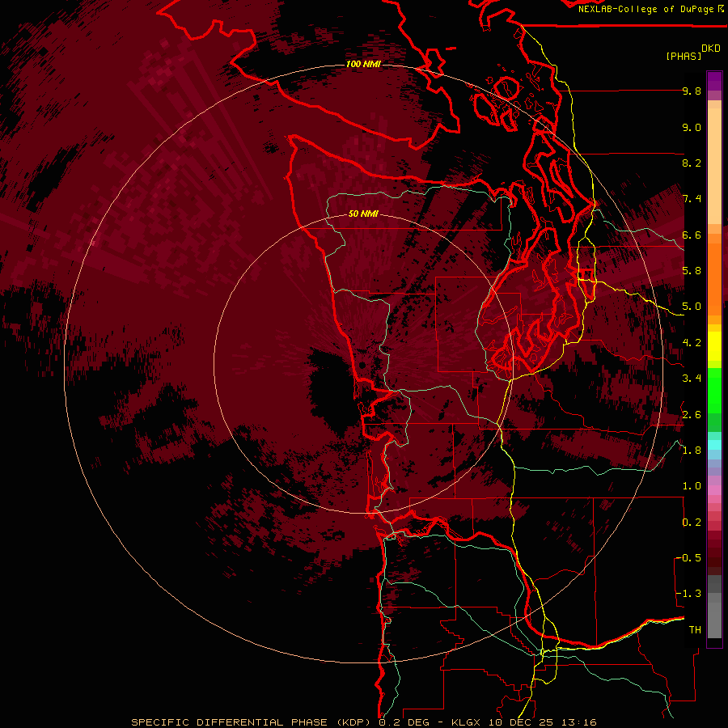
Task: Click the -0.5 scale value
Action: pos(689,558)
